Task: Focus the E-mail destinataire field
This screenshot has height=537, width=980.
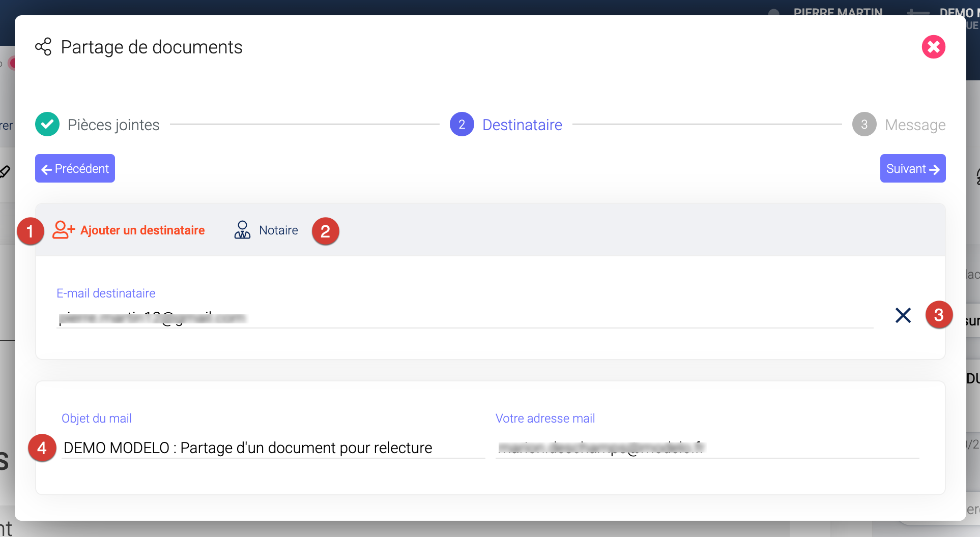Action: coord(464,318)
